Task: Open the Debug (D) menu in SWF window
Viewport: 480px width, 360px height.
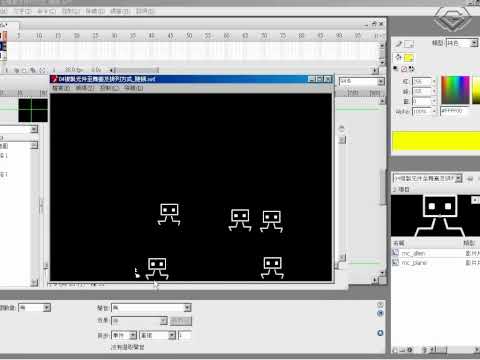Action: click(134, 88)
